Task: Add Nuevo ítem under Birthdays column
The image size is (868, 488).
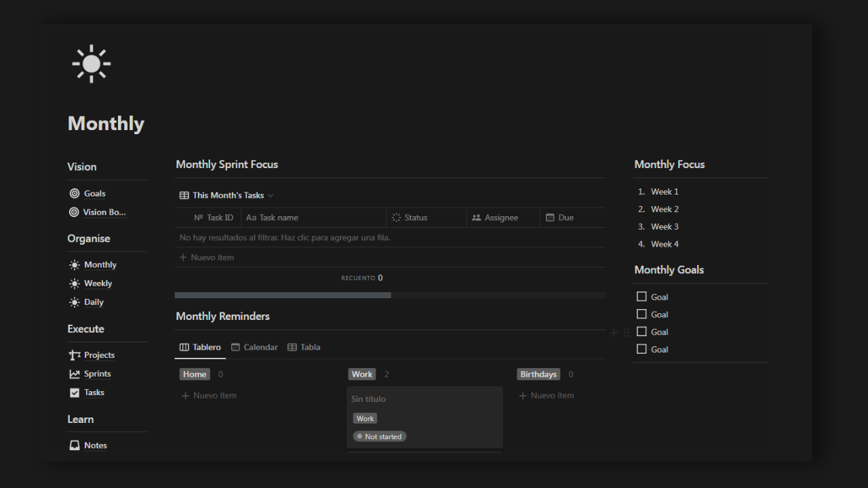Action: (547, 396)
